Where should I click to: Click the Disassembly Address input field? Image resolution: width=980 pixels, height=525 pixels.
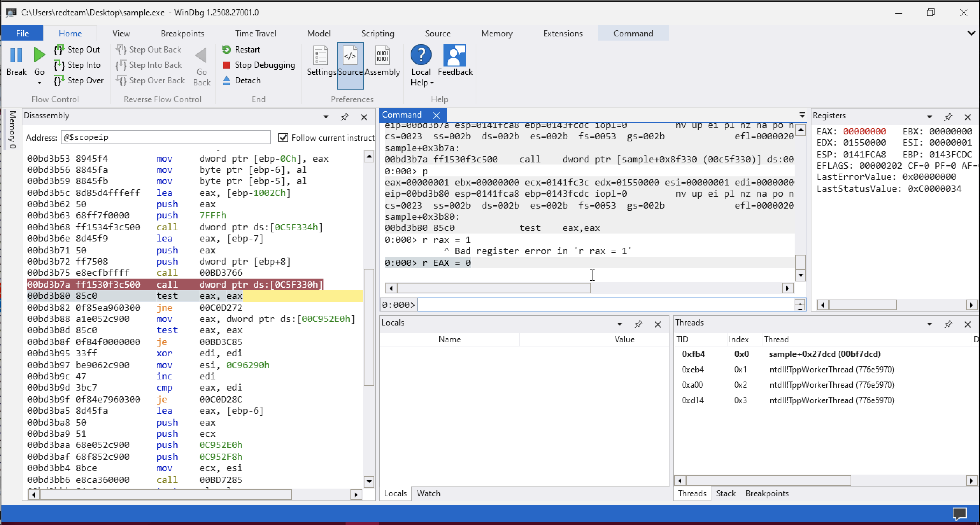(x=165, y=138)
